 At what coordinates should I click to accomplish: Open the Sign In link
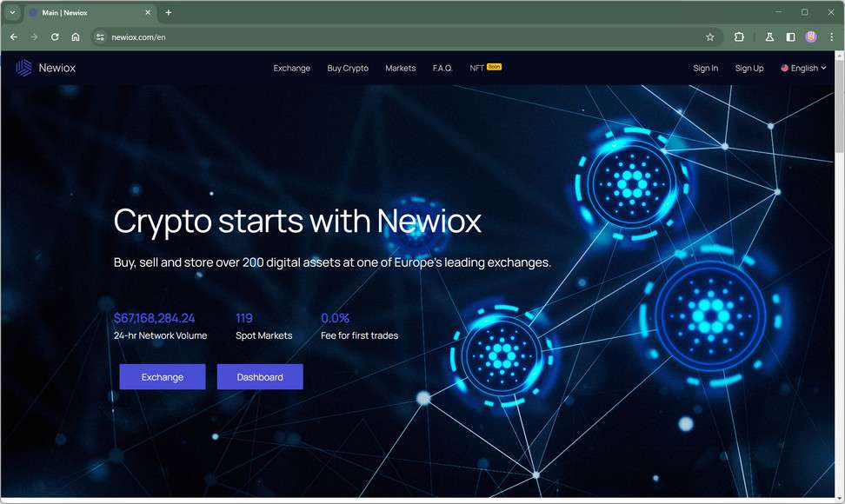point(705,69)
